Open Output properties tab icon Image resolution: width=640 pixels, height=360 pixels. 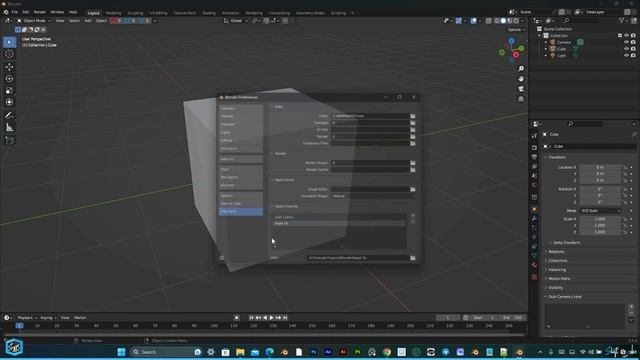point(534,157)
